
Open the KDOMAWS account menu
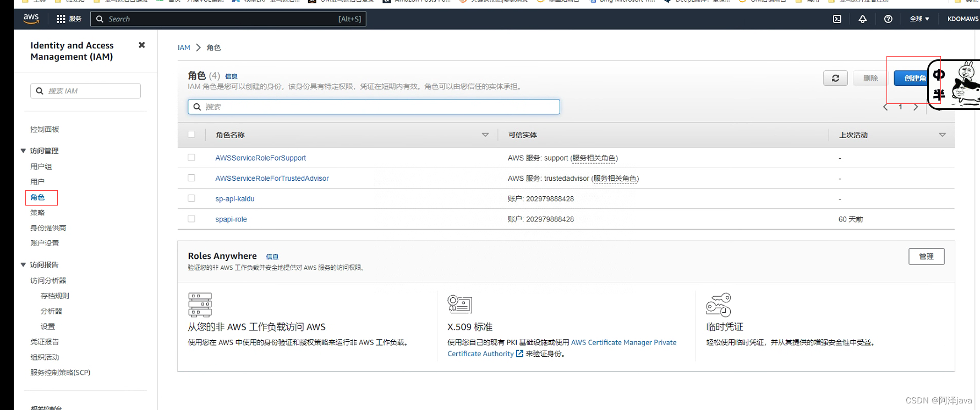pyautogui.click(x=963, y=19)
